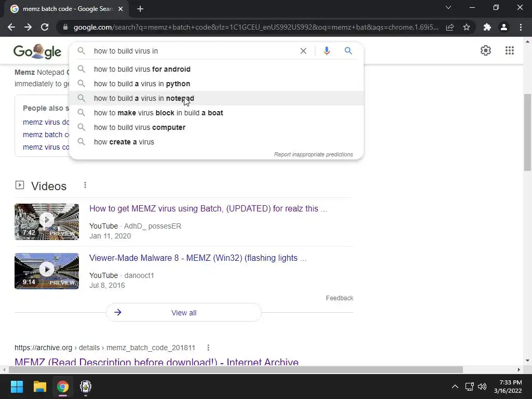Open Chrome profile avatar menu

(504, 27)
